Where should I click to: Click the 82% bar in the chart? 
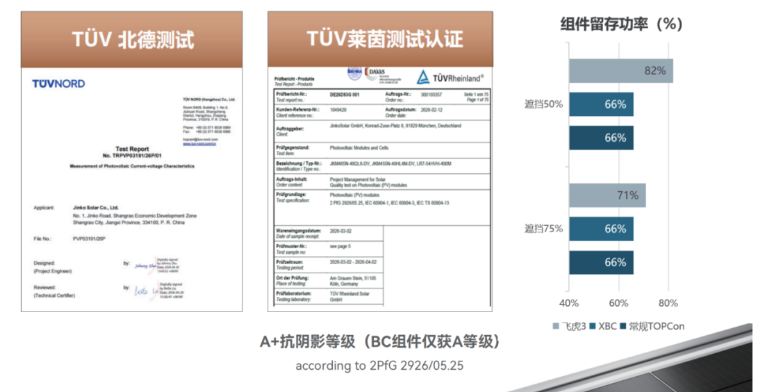point(621,71)
